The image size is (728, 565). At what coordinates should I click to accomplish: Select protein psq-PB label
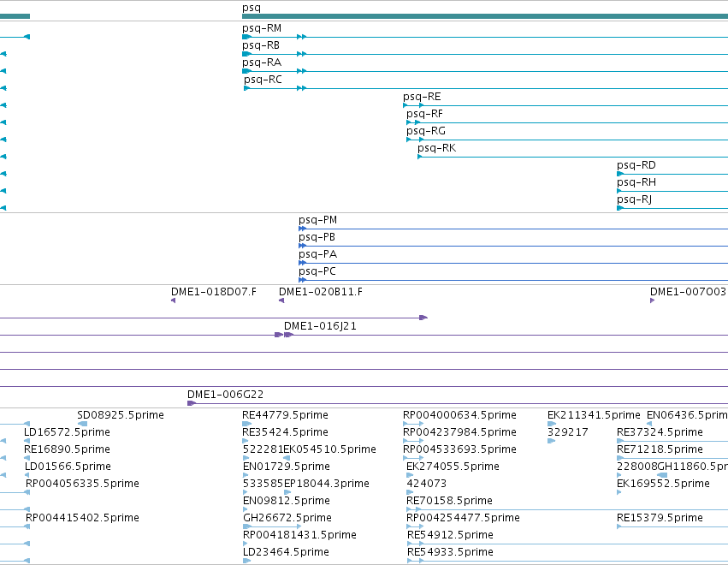(317, 237)
